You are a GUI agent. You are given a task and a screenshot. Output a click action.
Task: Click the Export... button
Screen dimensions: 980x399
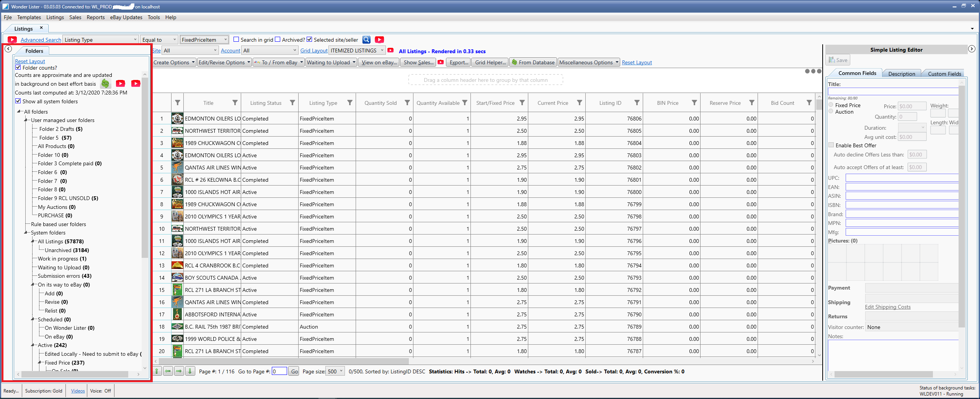[x=459, y=62]
